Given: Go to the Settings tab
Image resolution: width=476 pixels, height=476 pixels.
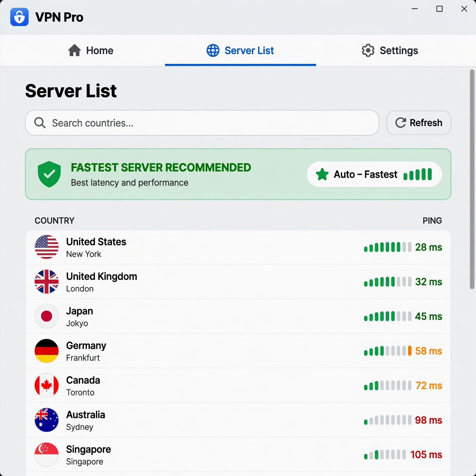Looking at the screenshot, I should click(390, 50).
